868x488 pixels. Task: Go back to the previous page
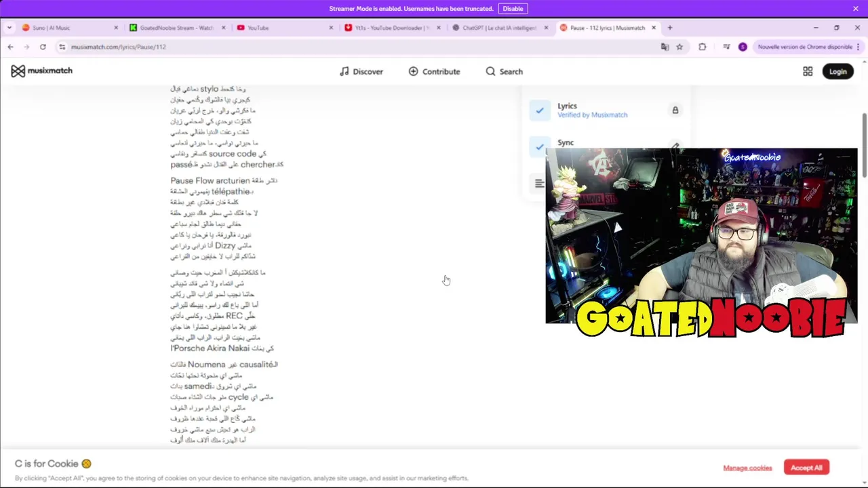pos(10,47)
